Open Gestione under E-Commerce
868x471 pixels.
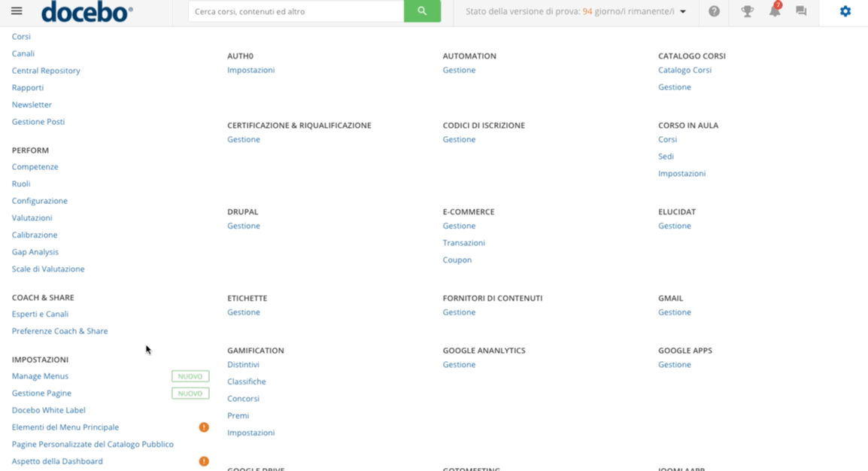click(459, 226)
